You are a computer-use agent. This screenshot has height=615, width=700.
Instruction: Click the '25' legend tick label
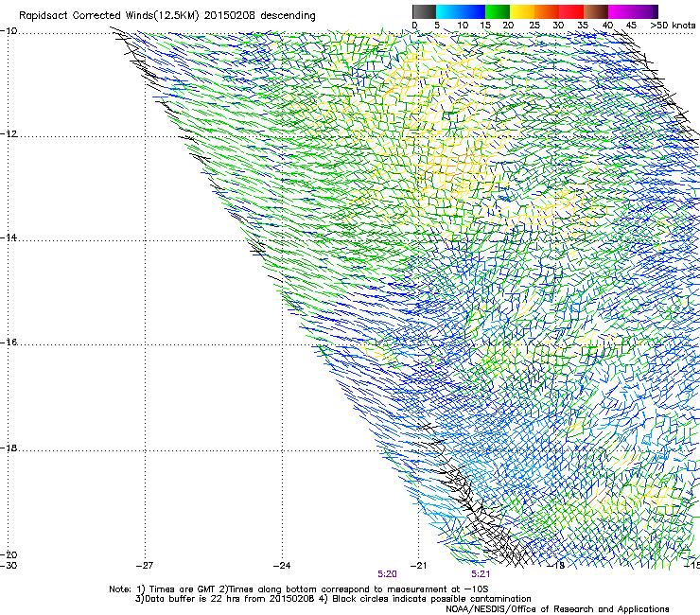tap(534, 26)
